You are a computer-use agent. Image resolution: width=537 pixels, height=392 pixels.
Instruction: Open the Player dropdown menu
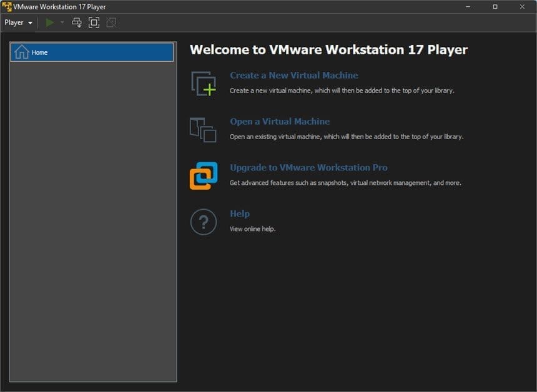point(18,22)
